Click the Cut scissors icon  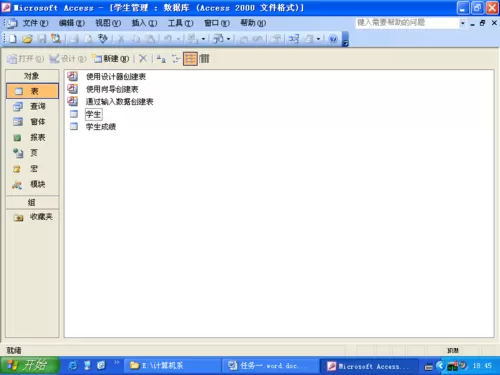[121, 39]
